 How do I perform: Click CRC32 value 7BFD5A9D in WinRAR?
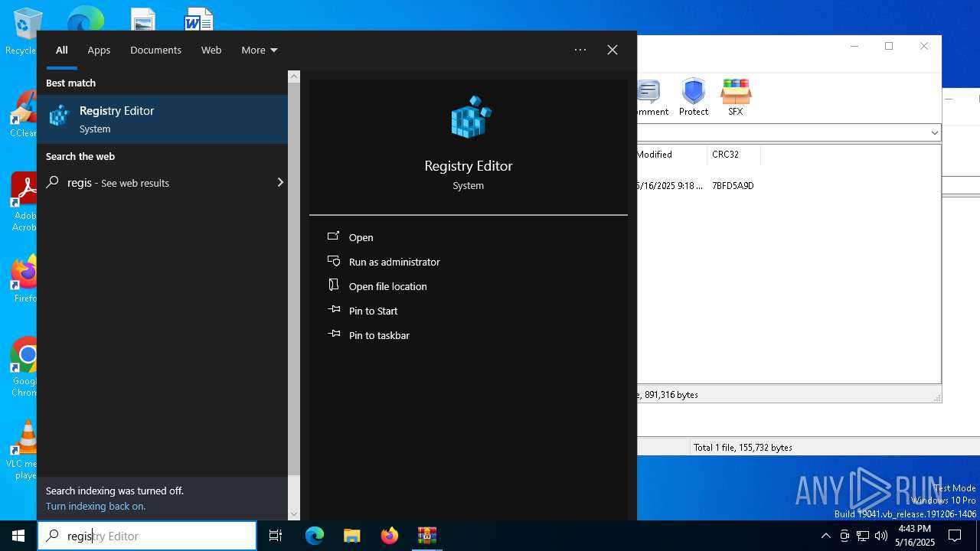click(733, 185)
